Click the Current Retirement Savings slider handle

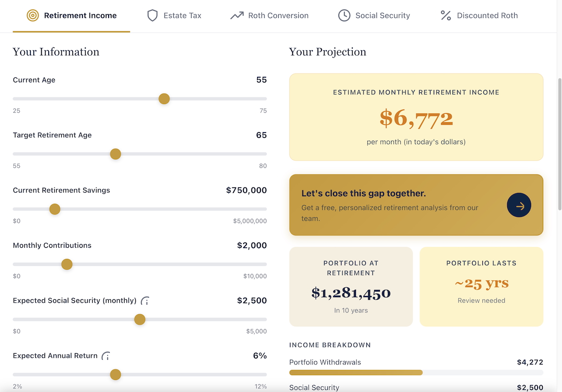(x=55, y=209)
